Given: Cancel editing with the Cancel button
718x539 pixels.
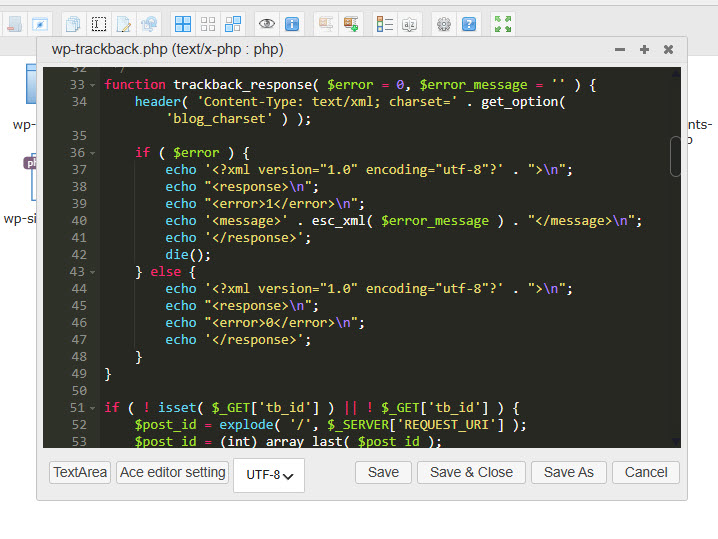Looking at the screenshot, I should pos(646,472).
